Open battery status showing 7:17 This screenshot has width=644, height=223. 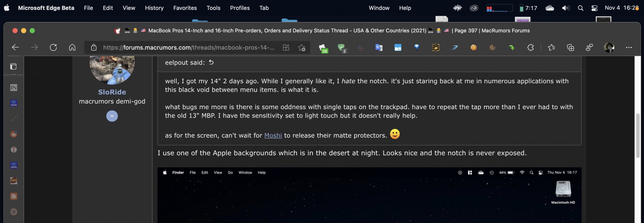point(528,8)
